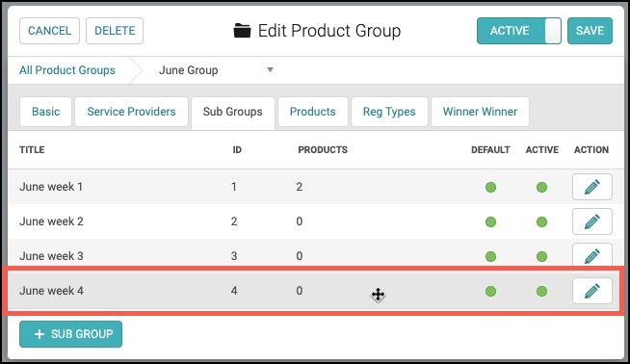630x364 pixels.
Task: Select the June week 1 title
Action: [x=51, y=187]
